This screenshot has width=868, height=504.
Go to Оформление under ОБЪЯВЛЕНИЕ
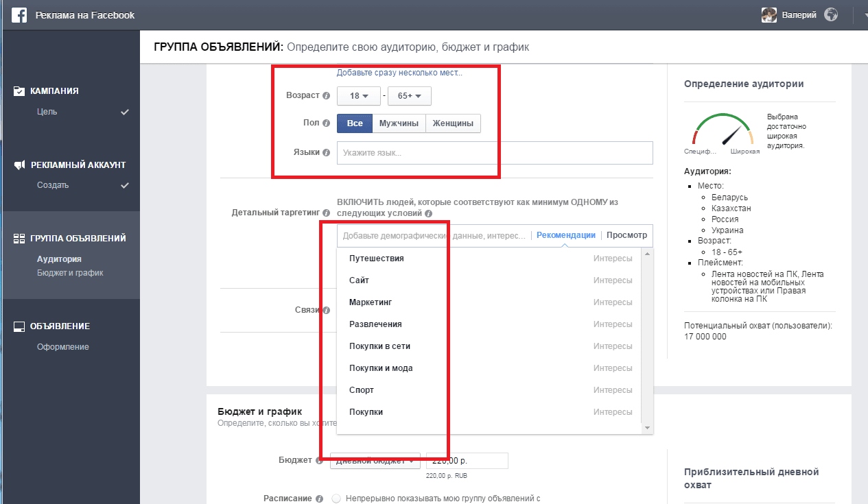63,347
